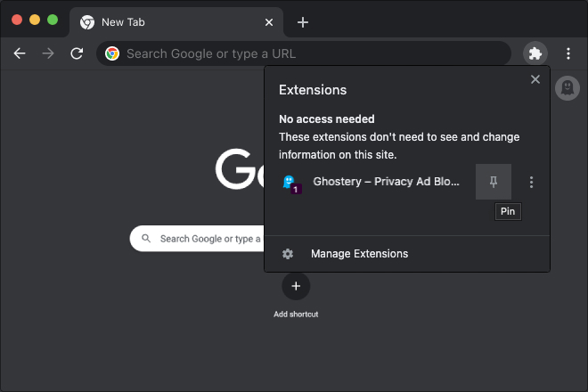Click the Ghostery extension name entry
Viewport: 588px width, 392px height.
386,182
